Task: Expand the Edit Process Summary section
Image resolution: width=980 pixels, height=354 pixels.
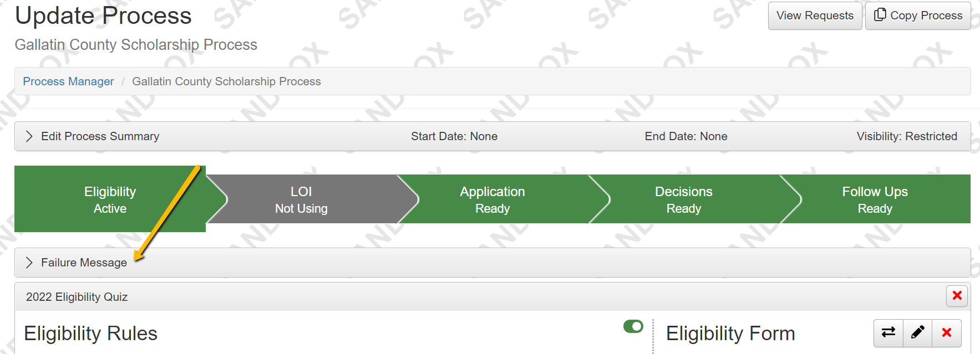Action: [99, 136]
